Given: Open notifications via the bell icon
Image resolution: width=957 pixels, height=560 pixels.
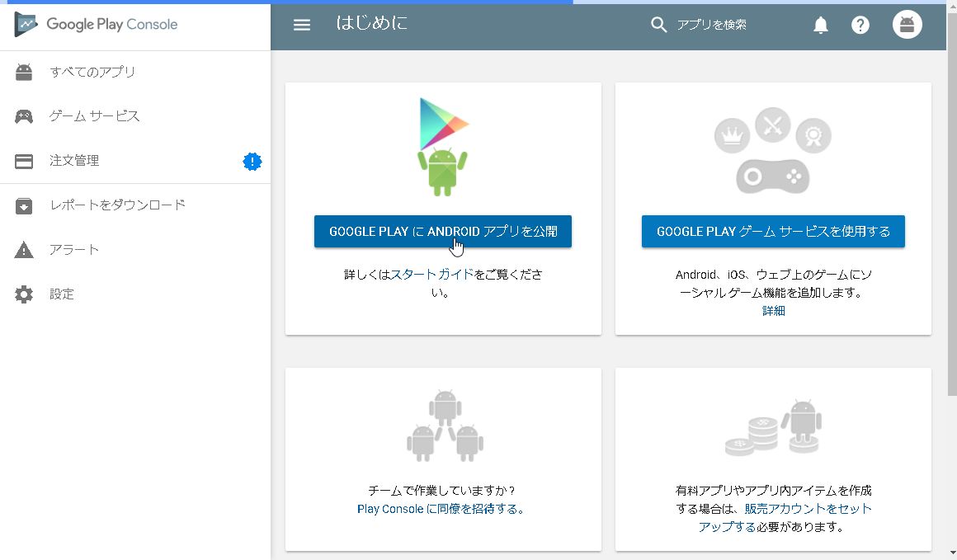Looking at the screenshot, I should [x=819, y=25].
